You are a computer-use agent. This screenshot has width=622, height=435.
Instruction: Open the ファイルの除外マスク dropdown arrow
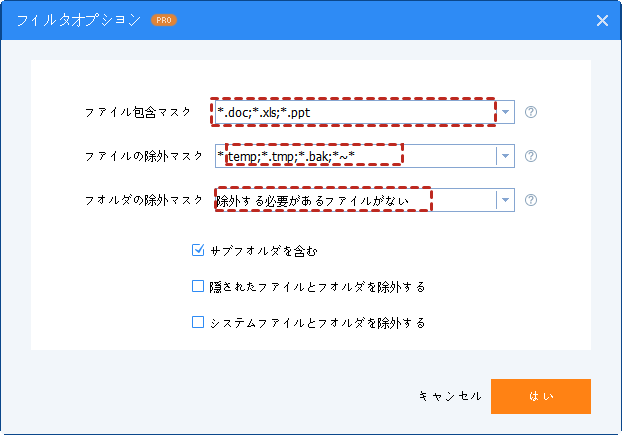506,156
